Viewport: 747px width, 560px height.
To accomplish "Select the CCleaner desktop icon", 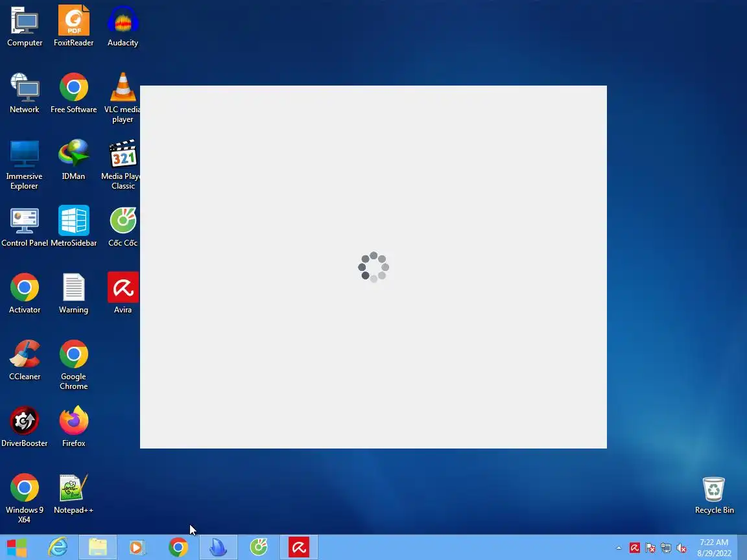I will click(25, 360).
